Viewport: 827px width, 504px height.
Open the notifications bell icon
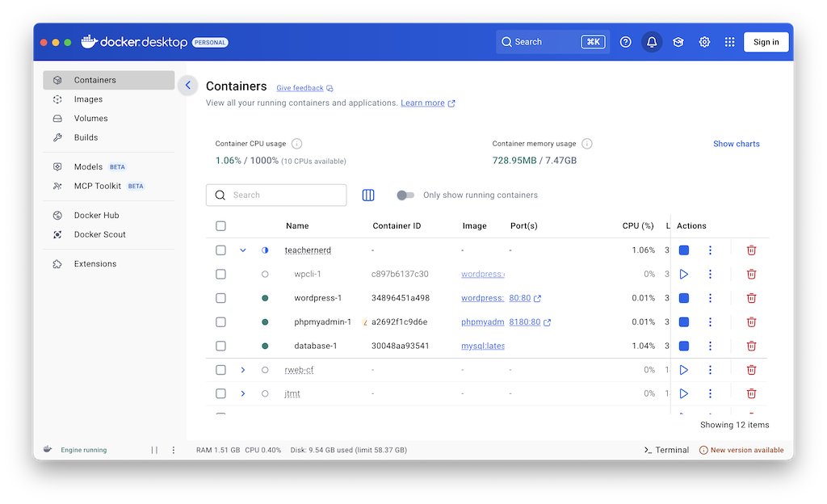pyautogui.click(x=652, y=42)
